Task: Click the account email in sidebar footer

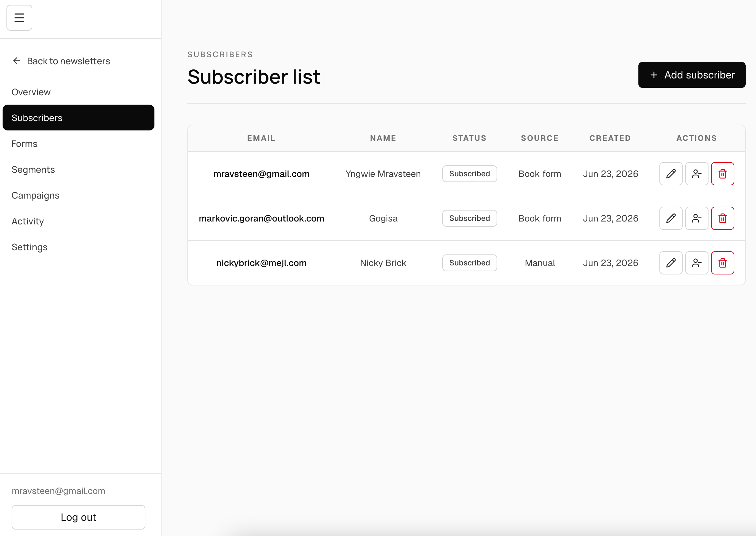Action: pyautogui.click(x=58, y=491)
